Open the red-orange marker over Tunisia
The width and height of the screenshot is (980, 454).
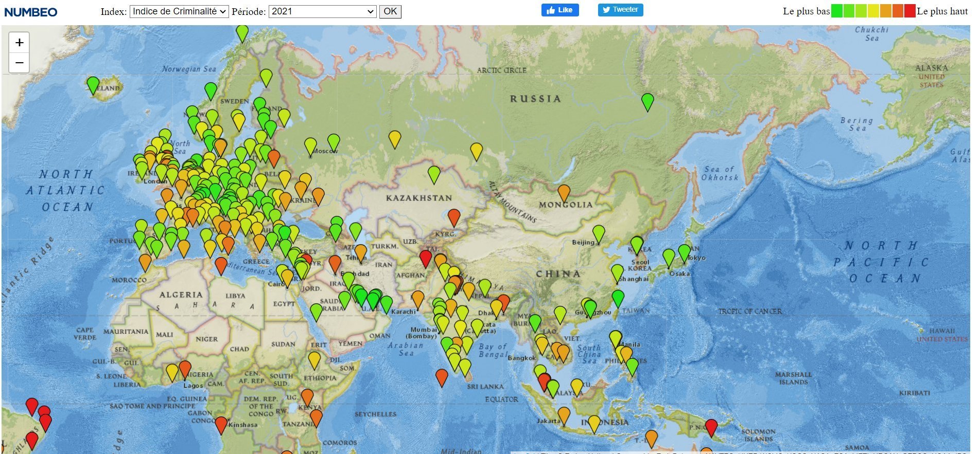(x=221, y=266)
